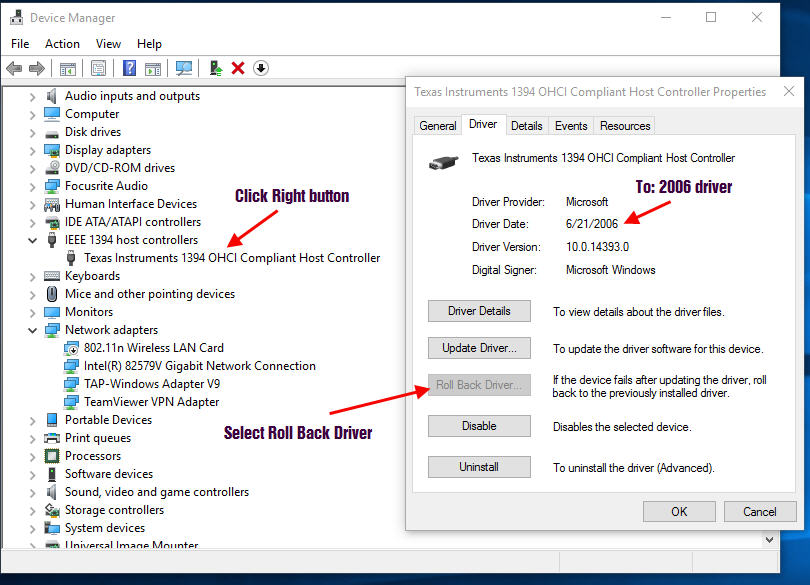Click the Update Driver button
Screen dimensions: 810x585
pyautogui.click(x=479, y=348)
